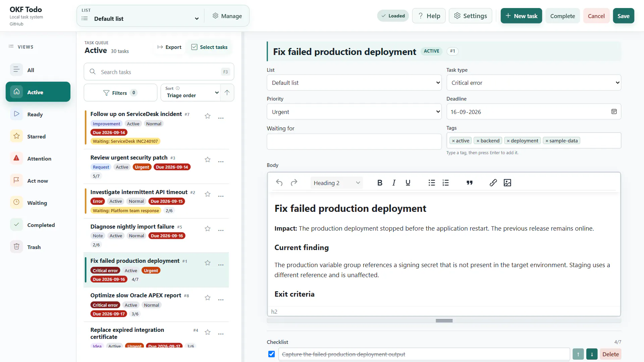
Task: Reverse sort direction arrow
Action: pos(227,93)
